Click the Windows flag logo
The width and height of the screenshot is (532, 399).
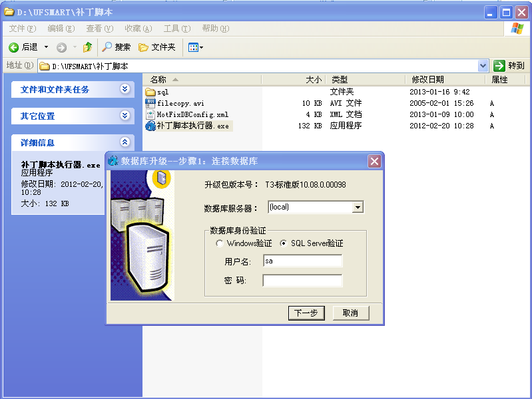517,29
